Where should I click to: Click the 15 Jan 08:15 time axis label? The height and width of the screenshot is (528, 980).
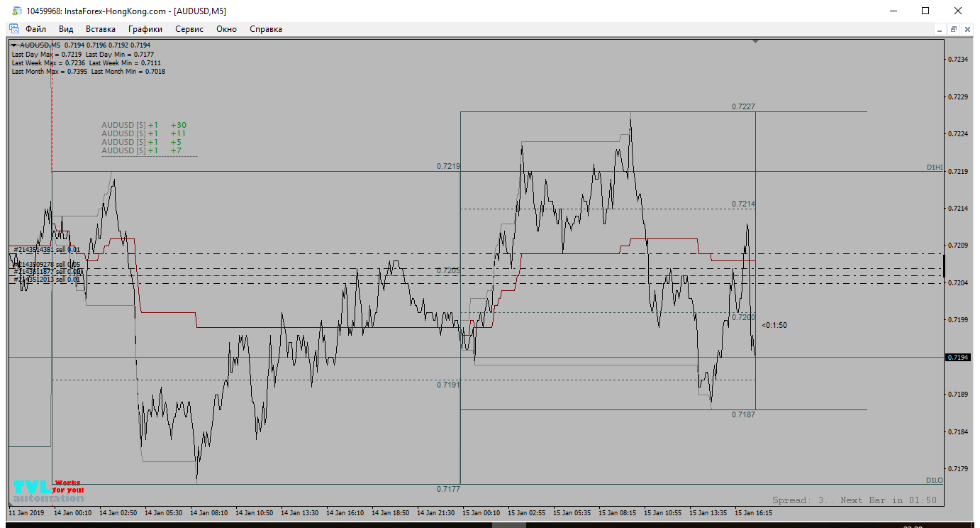pos(617,512)
